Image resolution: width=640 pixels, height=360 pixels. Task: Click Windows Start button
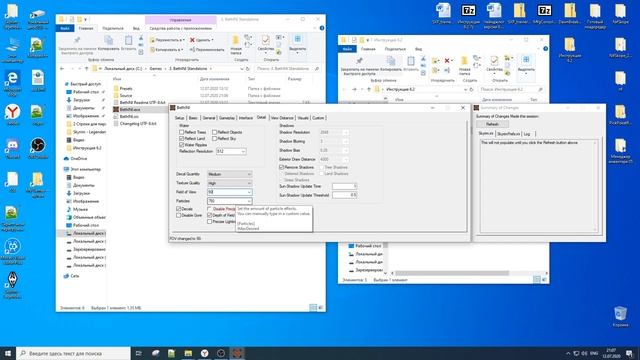(x=8, y=353)
